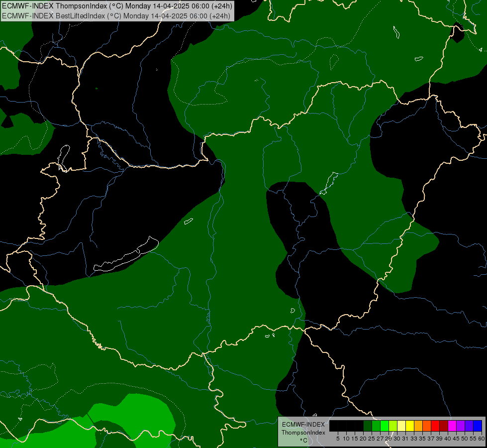Select the pale yellow 30–31 legend swatch
Image resolution: width=487 pixels, height=448 pixels.
point(401,426)
